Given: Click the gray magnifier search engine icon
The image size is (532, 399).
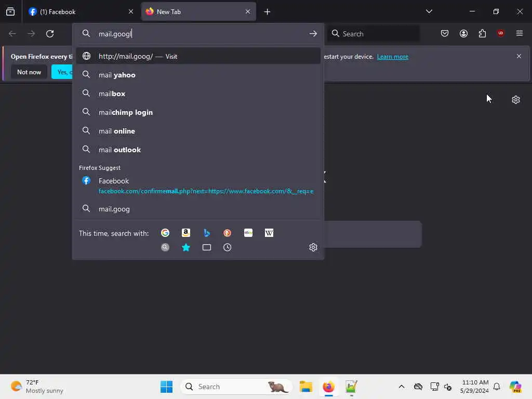Looking at the screenshot, I should tap(165, 247).
